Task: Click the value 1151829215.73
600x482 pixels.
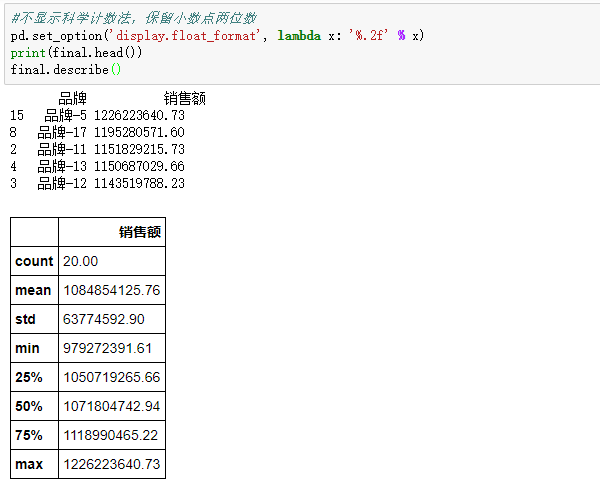Action: [139, 149]
